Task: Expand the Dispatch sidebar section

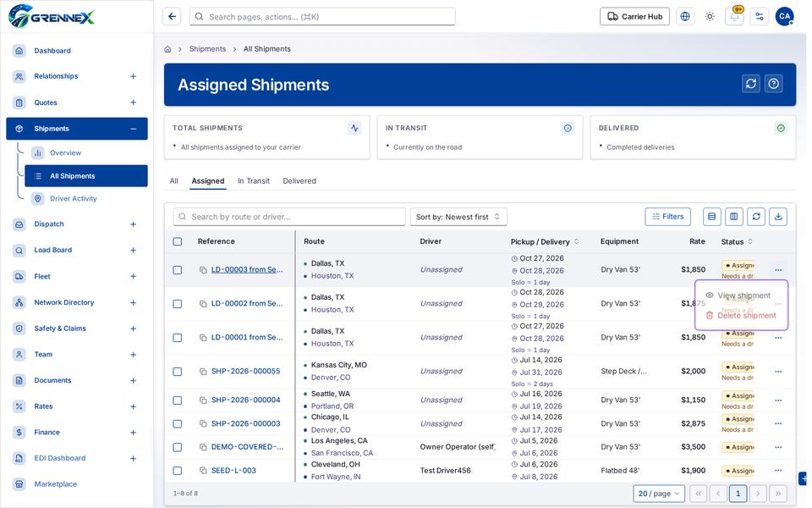Action: (133, 224)
